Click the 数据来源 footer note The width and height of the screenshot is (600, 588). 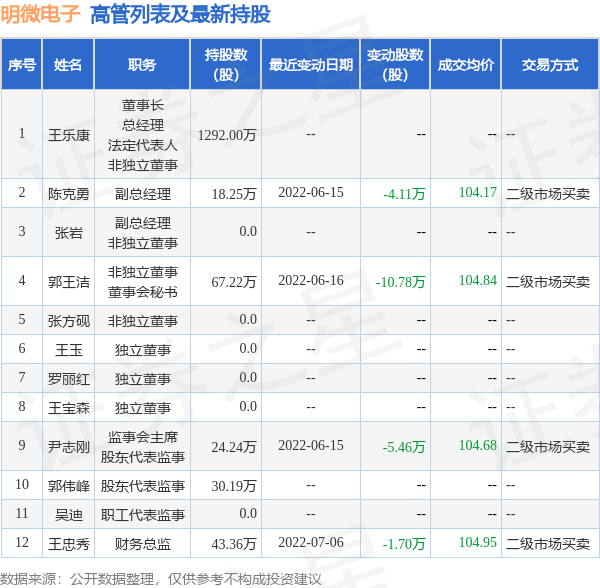point(161,578)
